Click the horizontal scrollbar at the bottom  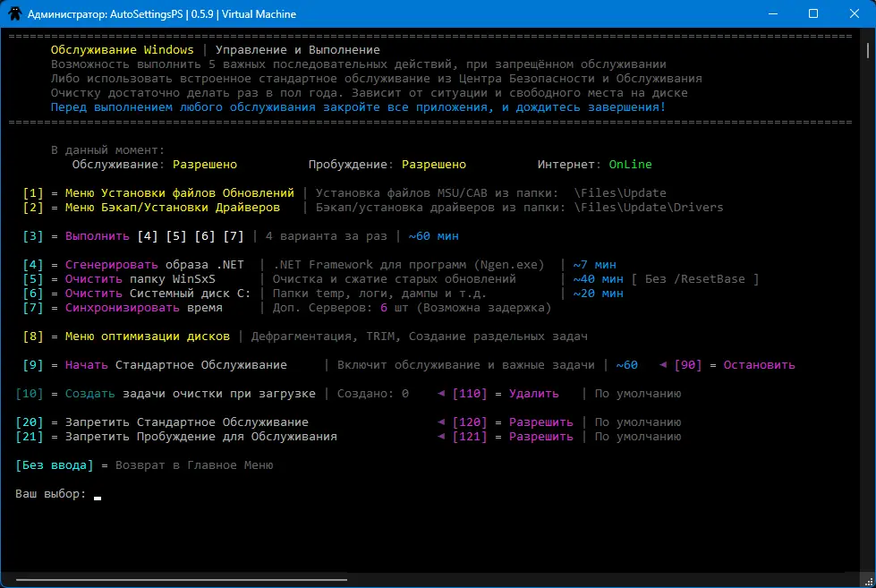pos(182,580)
